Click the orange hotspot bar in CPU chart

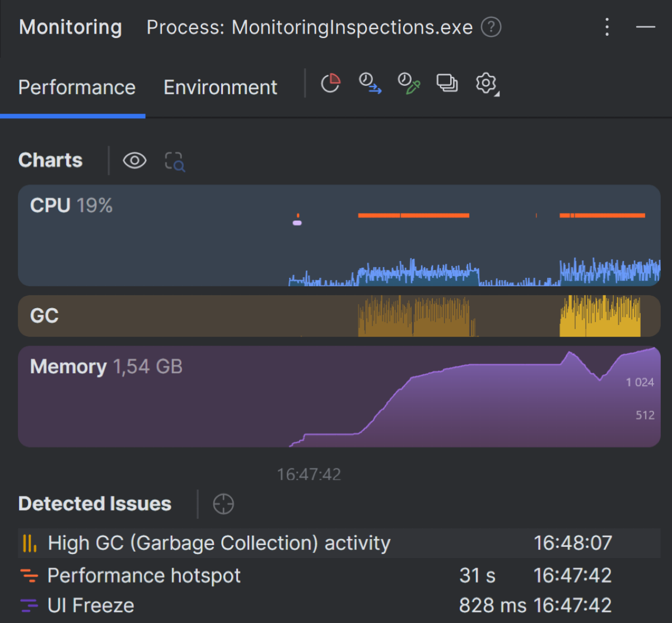(x=413, y=215)
